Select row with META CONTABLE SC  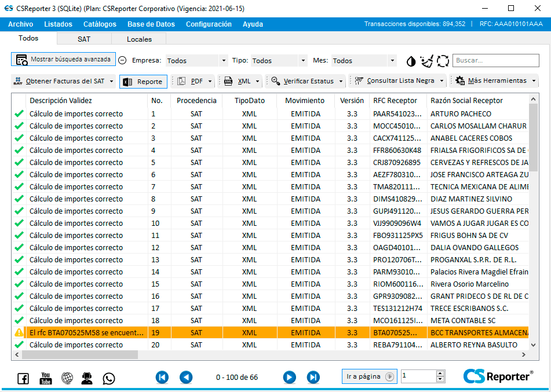click(x=270, y=320)
